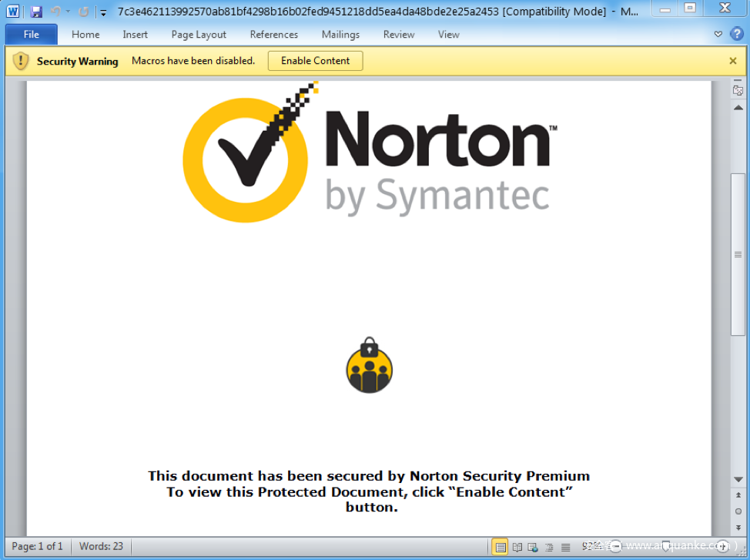Click the Redo icon in the title bar
Image resolution: width=750 pixels, height=560 pixels.
[x=83, y=12]
